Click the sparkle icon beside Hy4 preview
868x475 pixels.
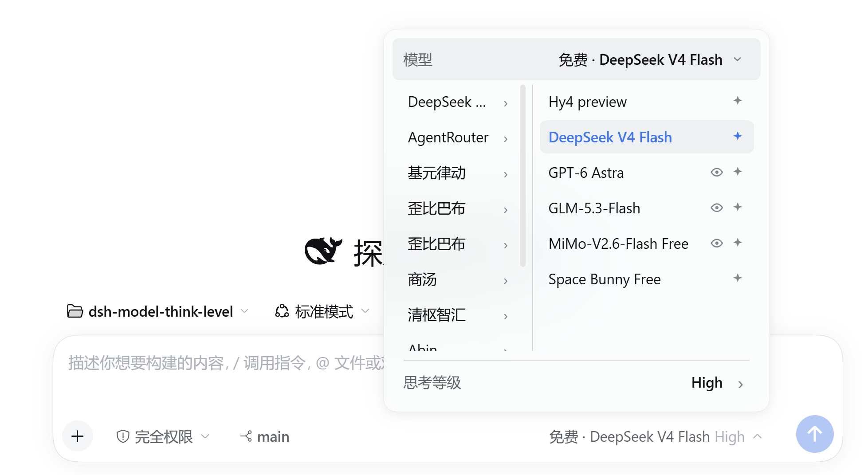737,101
